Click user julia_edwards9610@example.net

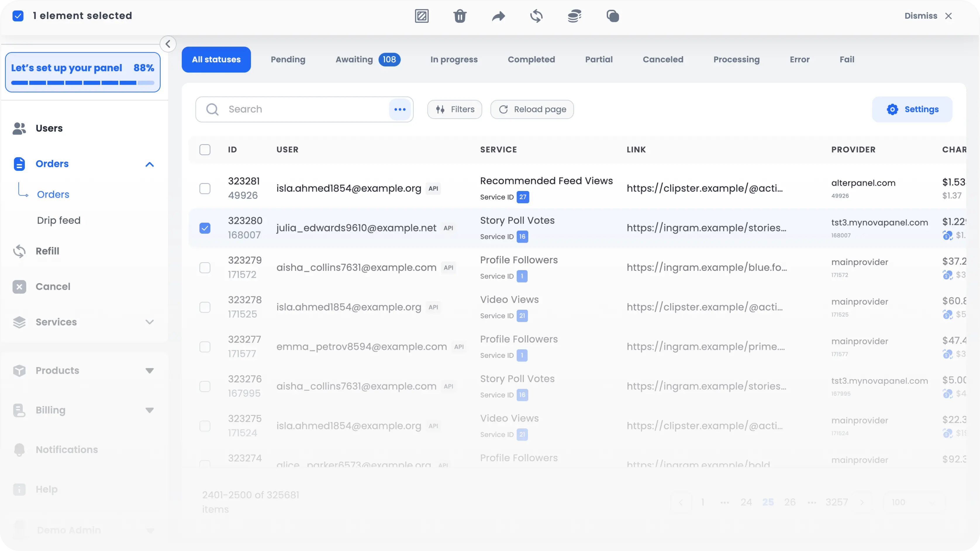356,228
